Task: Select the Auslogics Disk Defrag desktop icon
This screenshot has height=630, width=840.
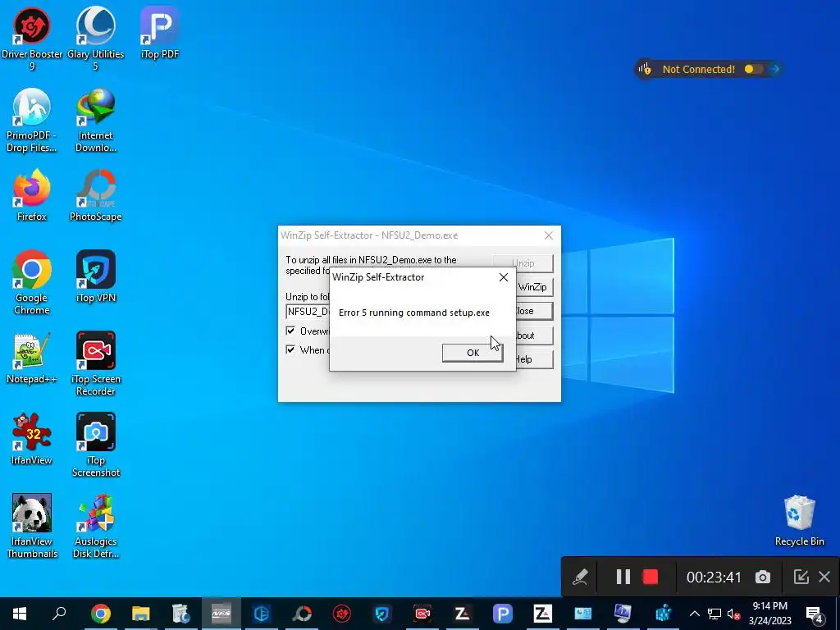Action: 95,527
